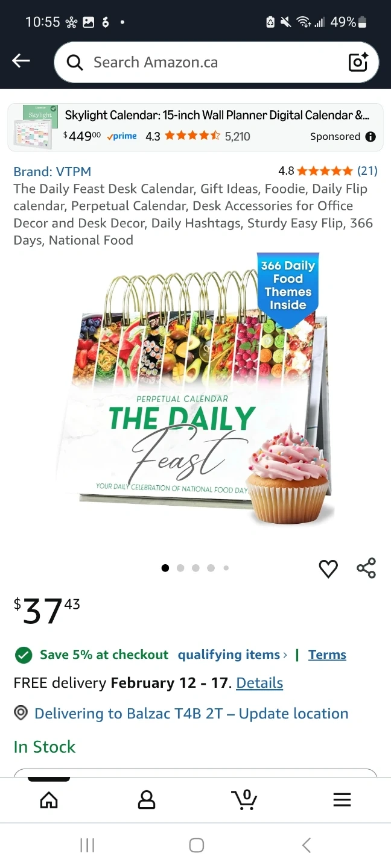
Task: Open account profile tab
Action: pos(147,800)
